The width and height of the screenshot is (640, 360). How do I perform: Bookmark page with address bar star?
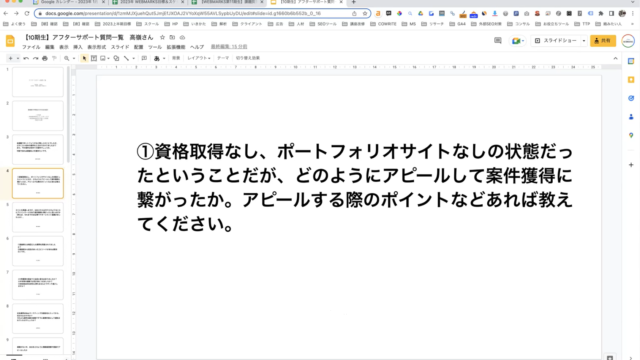coord(365,13)
